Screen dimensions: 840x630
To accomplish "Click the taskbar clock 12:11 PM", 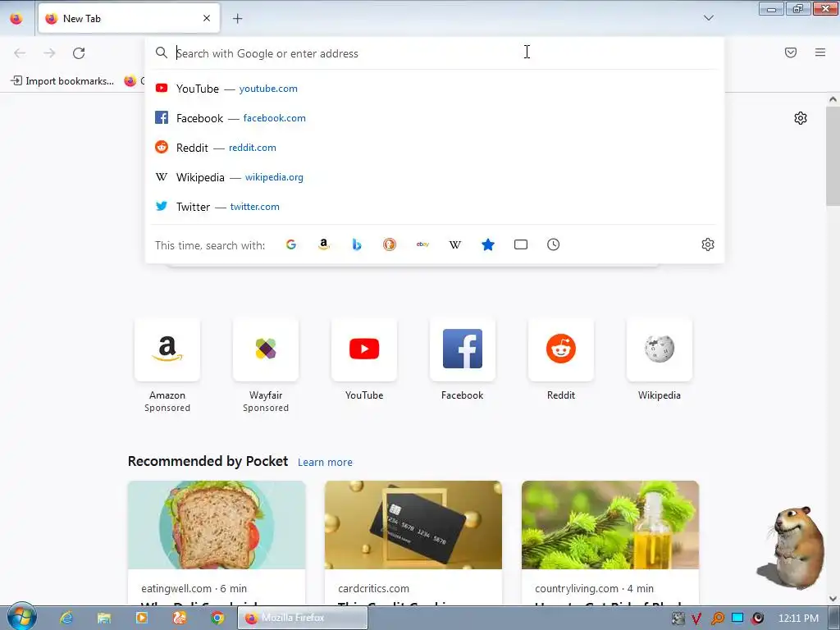I will [x=798, y=619].
